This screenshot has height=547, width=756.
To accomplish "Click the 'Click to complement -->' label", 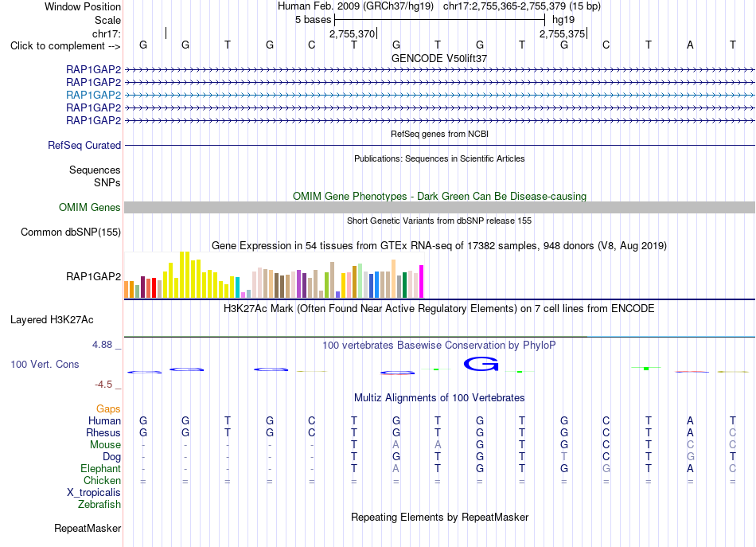I will 65,46.
